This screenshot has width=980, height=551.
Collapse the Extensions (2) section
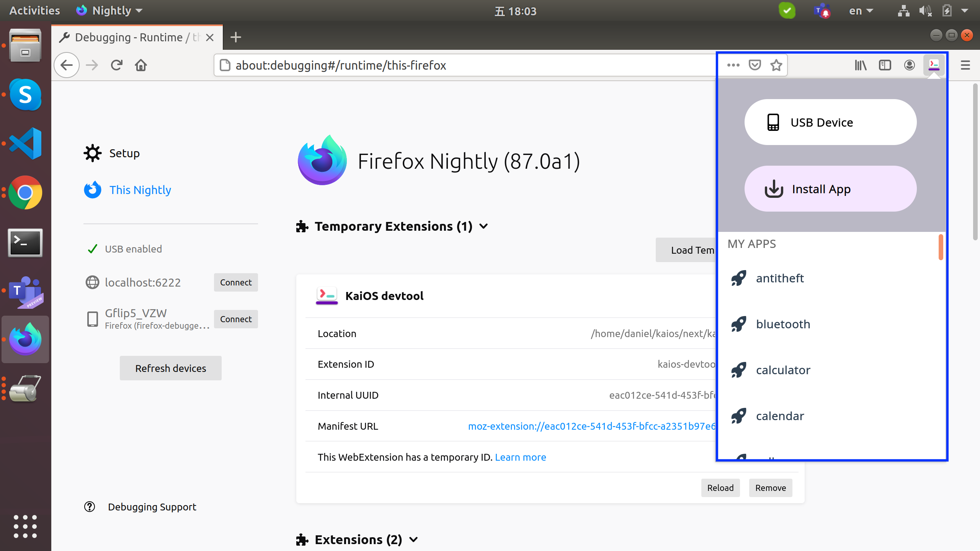pos(413,540)
